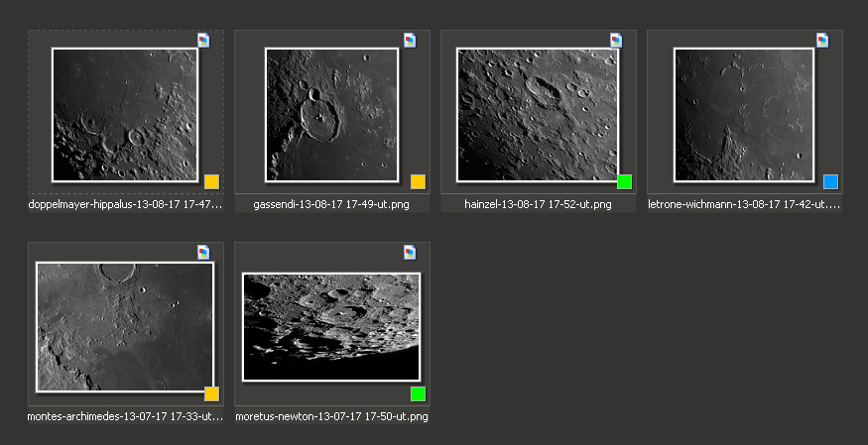Select the gassendi crater image thumbnail
The height and width of the screenshot is (445, 868).
pyautogui.click(x=331, y=114)
